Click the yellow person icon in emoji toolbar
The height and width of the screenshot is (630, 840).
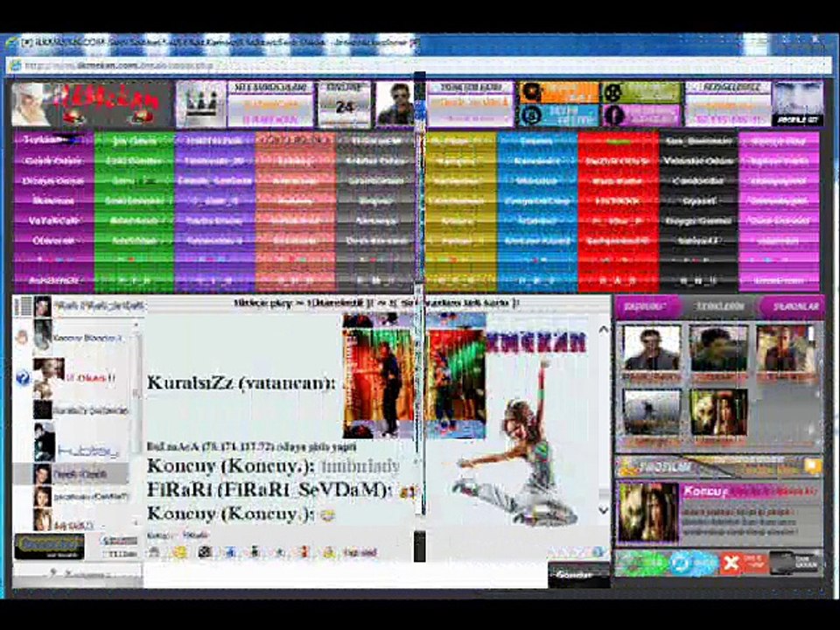[x=329, y=552]
